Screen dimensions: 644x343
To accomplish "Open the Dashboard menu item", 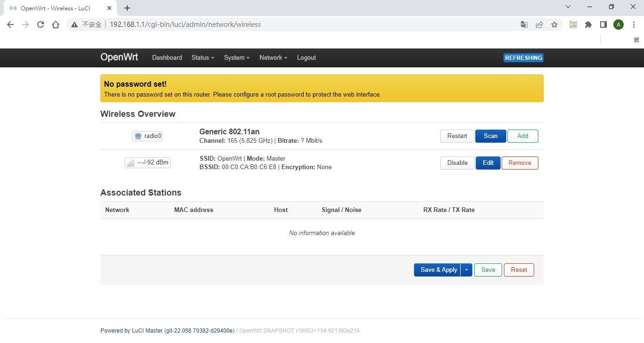I will click(x=167, y=58).
